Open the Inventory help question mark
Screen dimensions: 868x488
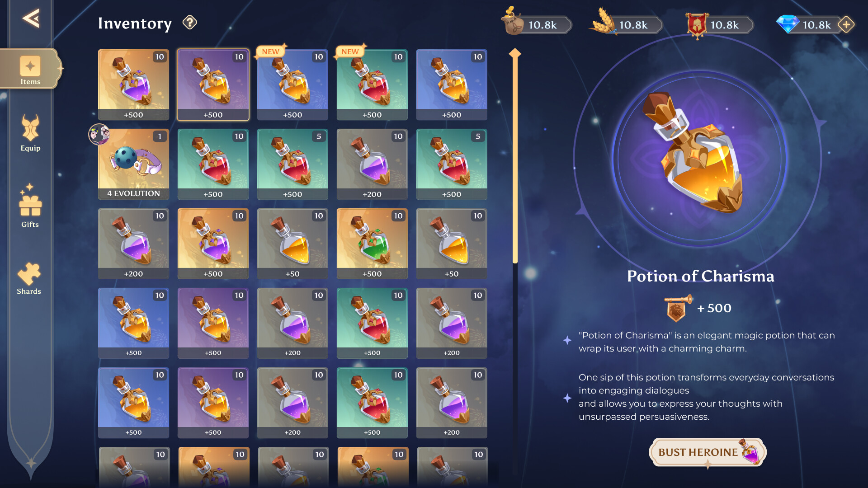[x=190, y=22]
